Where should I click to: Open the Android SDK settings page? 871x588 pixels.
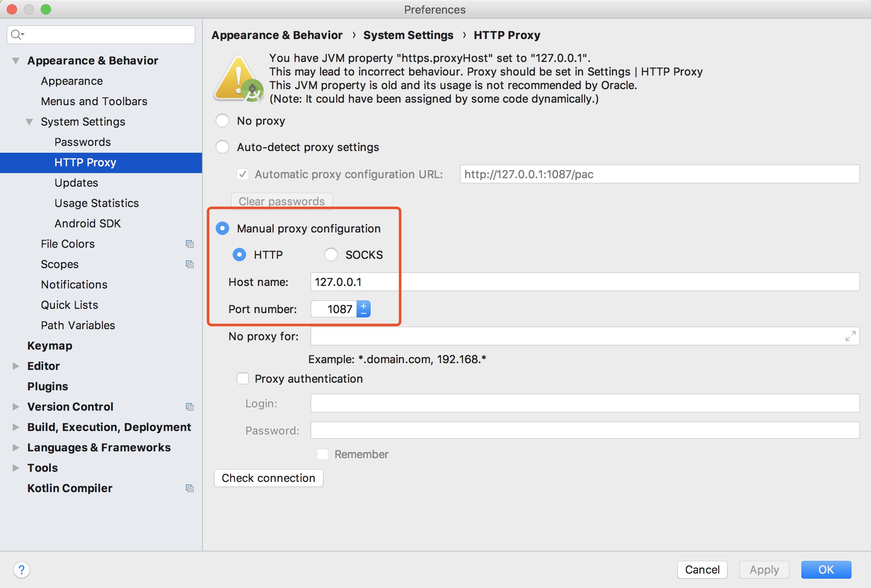click(88, 224)
